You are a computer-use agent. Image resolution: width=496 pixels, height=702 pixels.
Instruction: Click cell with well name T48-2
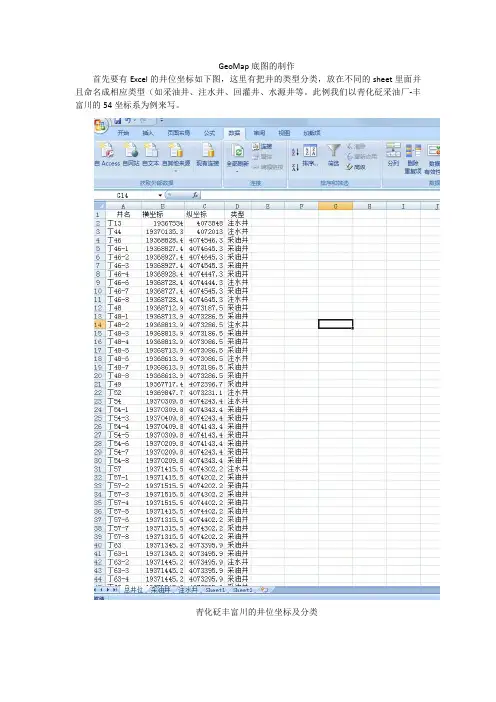click(123, 325)
